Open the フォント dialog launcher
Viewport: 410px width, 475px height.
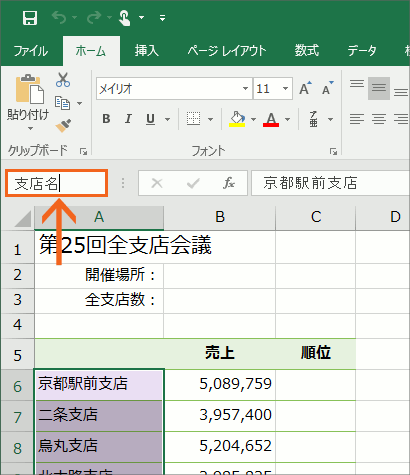coord(333,152)
